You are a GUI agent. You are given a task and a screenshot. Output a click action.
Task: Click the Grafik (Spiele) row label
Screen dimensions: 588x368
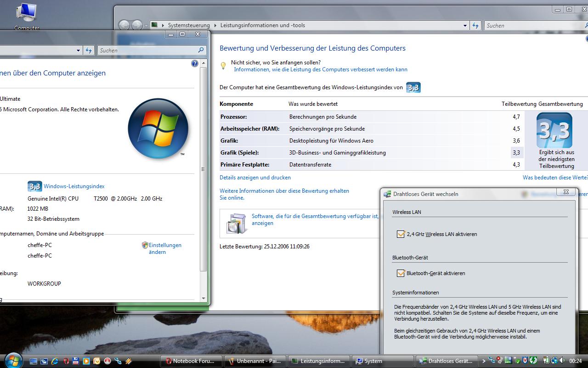tap(240, 153)
